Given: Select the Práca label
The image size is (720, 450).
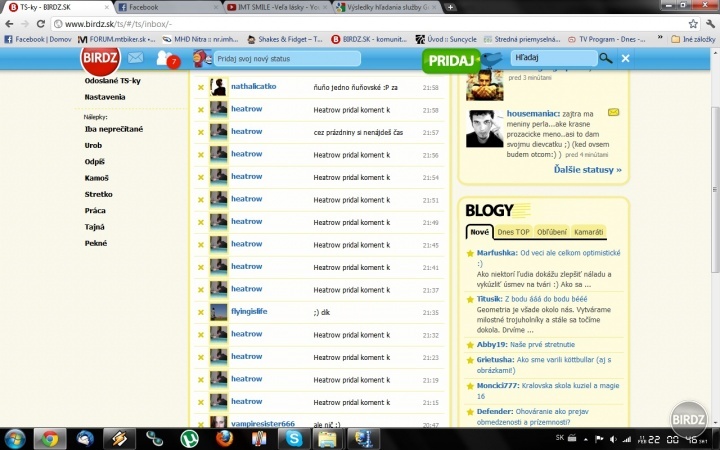Looking at the screenshot, I should (95, 211).
